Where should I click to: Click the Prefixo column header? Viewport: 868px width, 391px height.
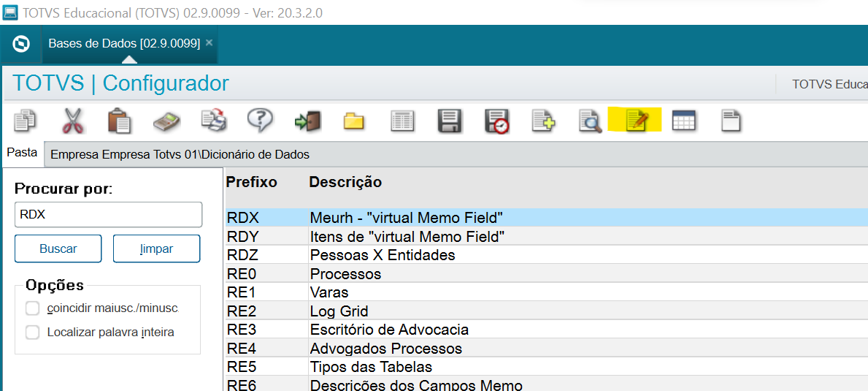click(x=252, y=182)
